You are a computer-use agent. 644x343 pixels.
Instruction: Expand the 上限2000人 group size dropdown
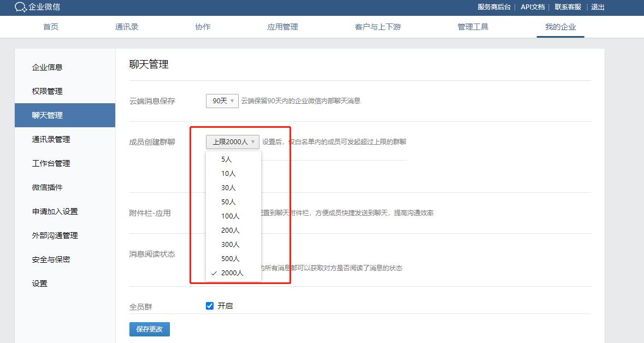[232, 141]
